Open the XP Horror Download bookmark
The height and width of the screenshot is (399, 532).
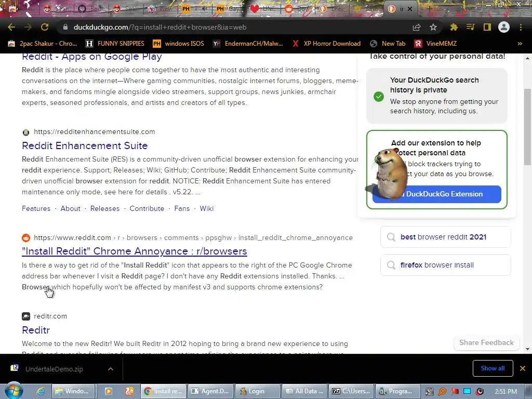tap(326, 44)
